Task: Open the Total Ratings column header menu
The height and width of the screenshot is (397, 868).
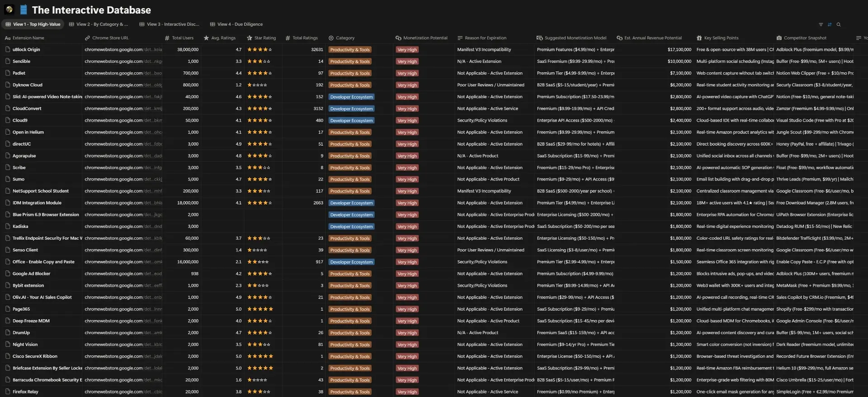Action: 304,38
